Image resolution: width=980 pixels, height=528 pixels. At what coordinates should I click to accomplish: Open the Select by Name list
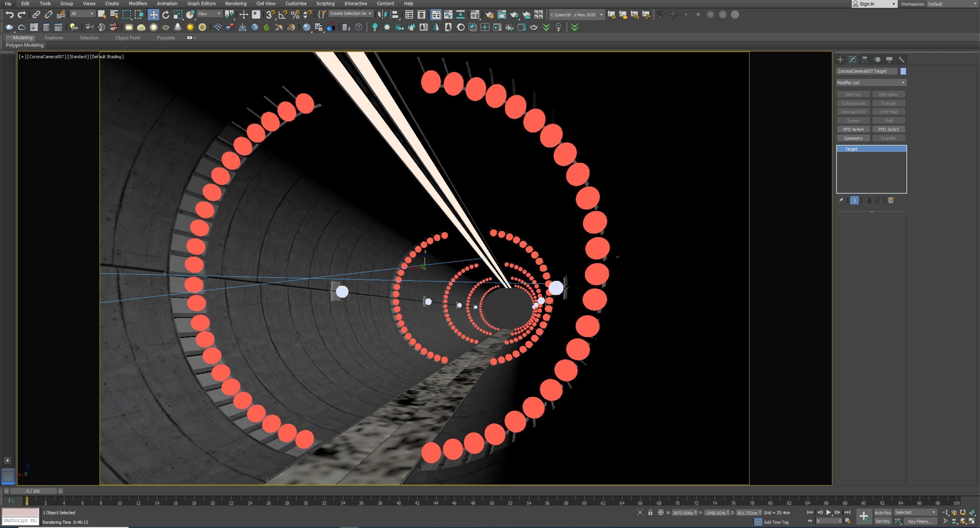[114, 15]
